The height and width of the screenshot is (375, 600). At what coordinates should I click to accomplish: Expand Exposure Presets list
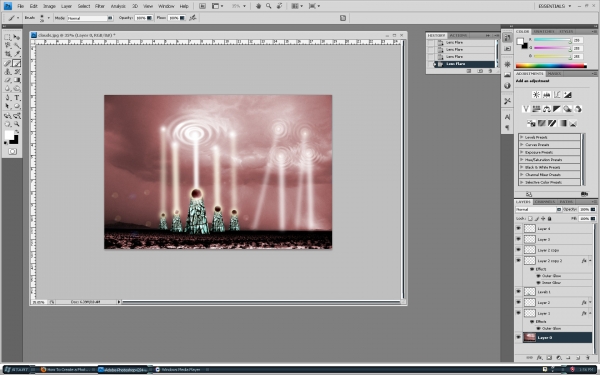(522, 152)
